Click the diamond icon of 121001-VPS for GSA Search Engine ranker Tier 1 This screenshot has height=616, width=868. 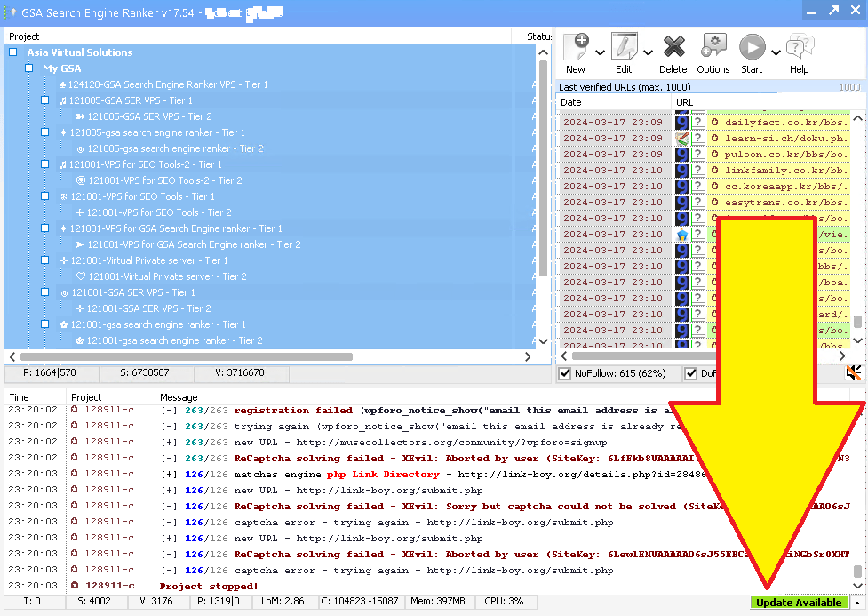point(63,228)
